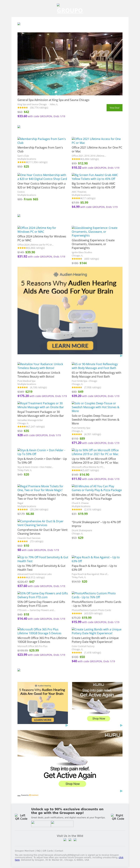Click LEARN MORE on large Audien banner

point(70,345)
